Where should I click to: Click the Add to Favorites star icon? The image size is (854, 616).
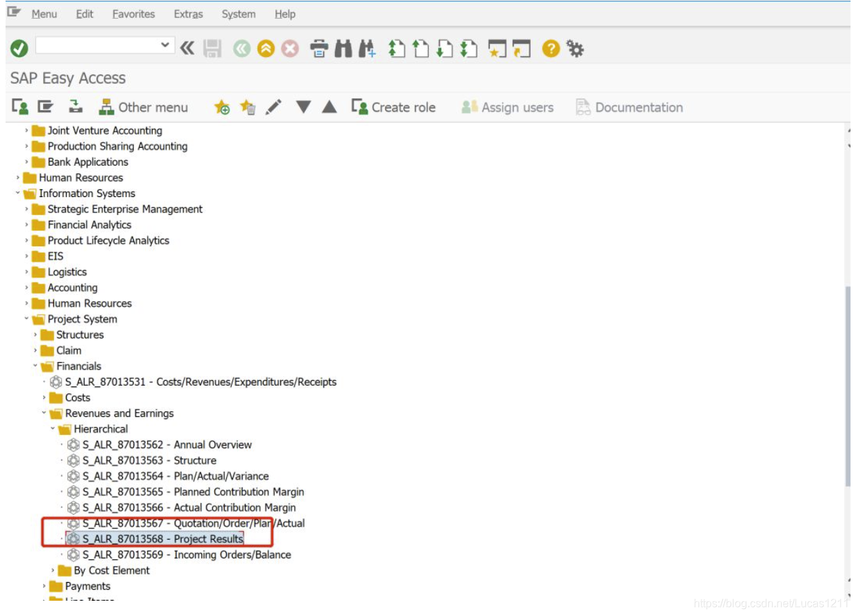222,107
